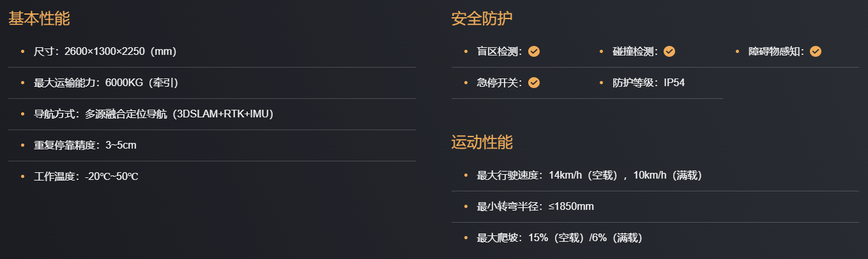Click the 盲区检测 label text
The width and height of the screenshot is (868, 259).
[x=499, y=52]
